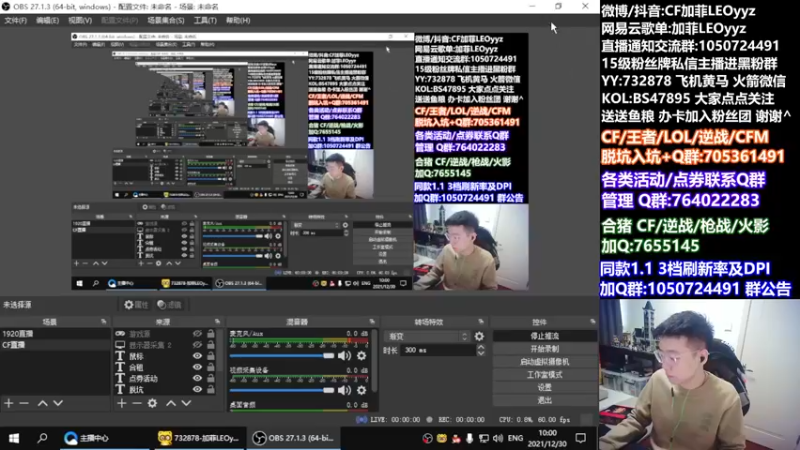Toggle lock on the 游戏源 source
Viewport: 800px width, 450px height.
tap(211, 334)
